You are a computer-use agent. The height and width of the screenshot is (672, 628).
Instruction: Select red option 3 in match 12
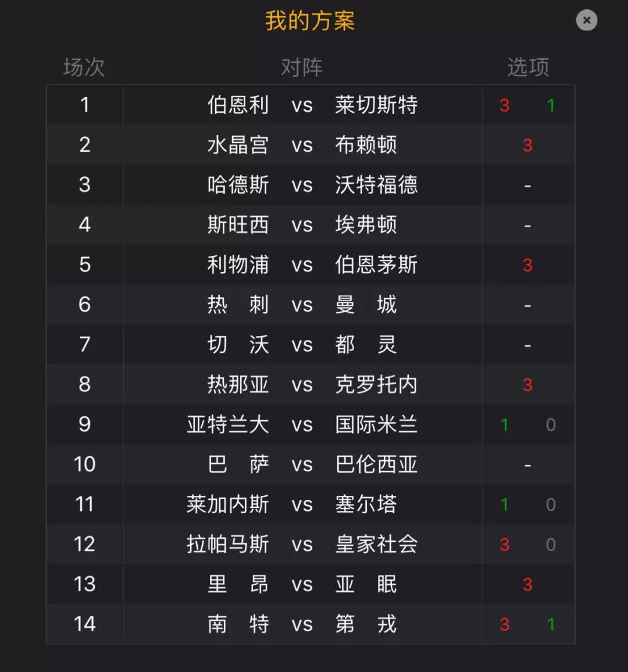pyautogui.click(x=505, y=544)
